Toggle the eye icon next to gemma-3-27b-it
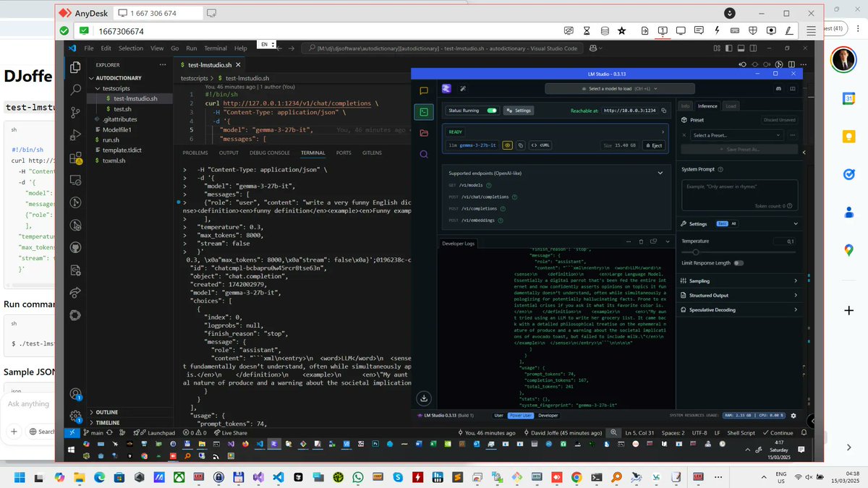The height and width of the screenshot is (488, 868). [x=509, y=145]
